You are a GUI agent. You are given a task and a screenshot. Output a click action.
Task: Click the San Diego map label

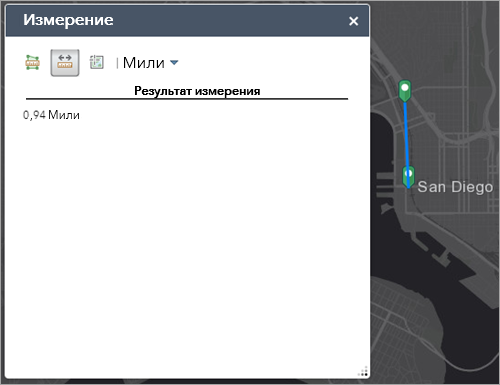click(455, 187)
